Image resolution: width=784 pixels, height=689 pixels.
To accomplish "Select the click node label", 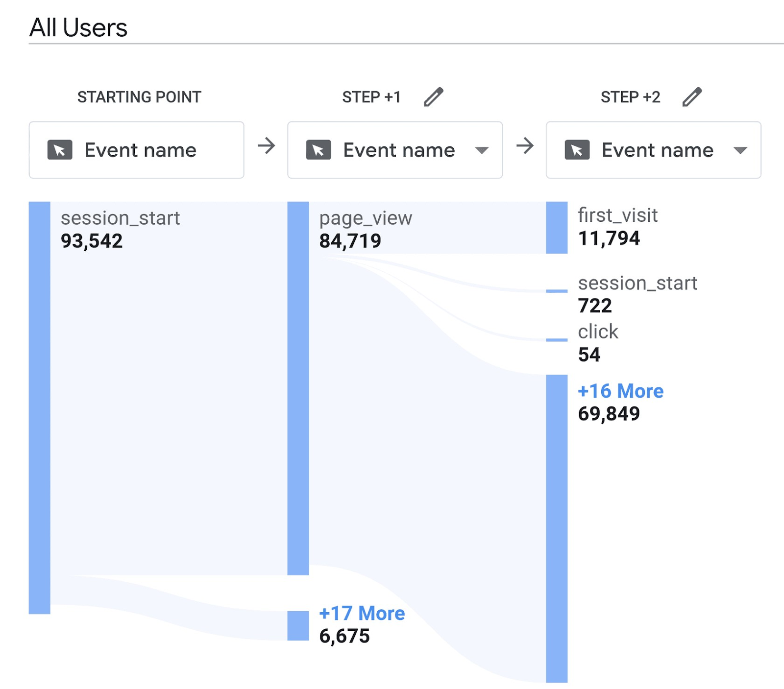I will (x=598, y=332).
